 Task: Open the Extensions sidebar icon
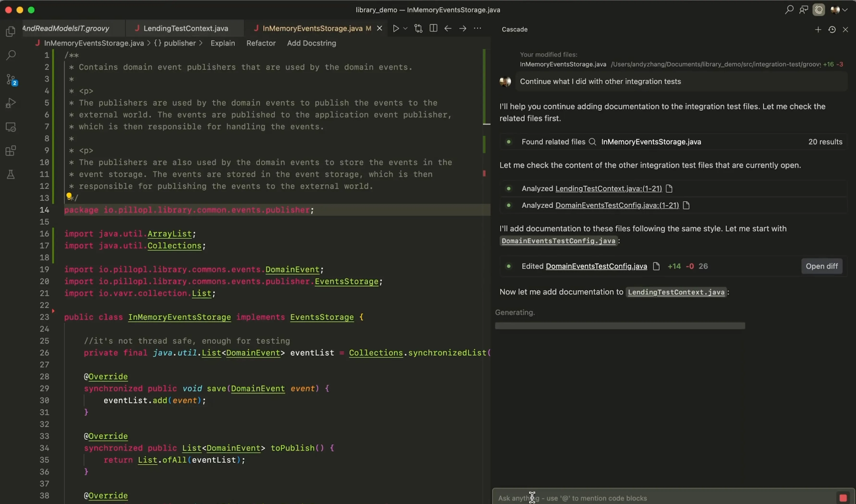(x=11, y=150)
